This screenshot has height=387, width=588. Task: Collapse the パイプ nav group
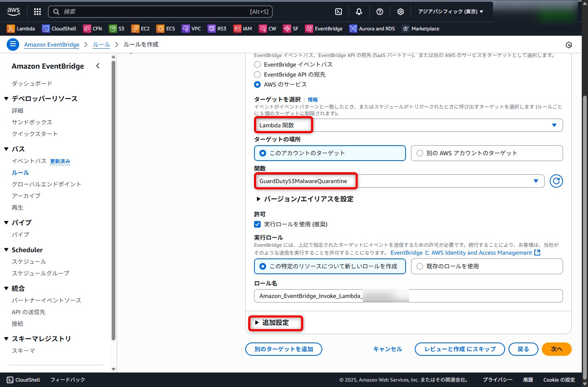click(6, 223)
